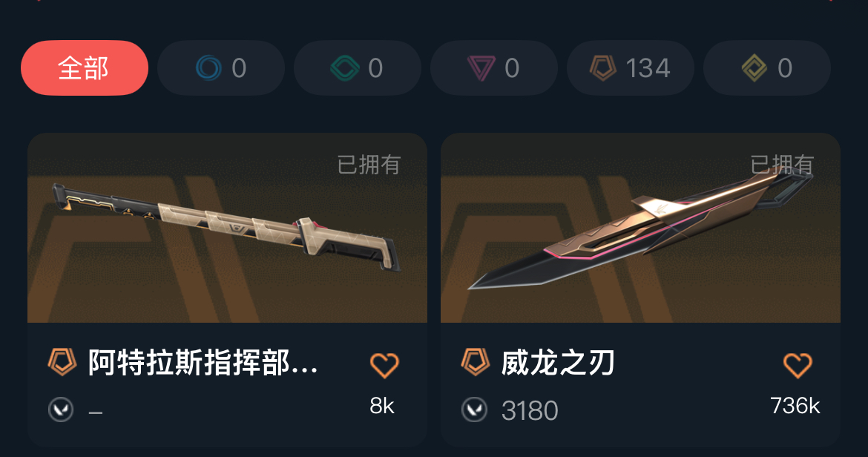Filter by blue circle tier icon
The width and height of the screenshot is (868, 457).
[x=221, y=68]
